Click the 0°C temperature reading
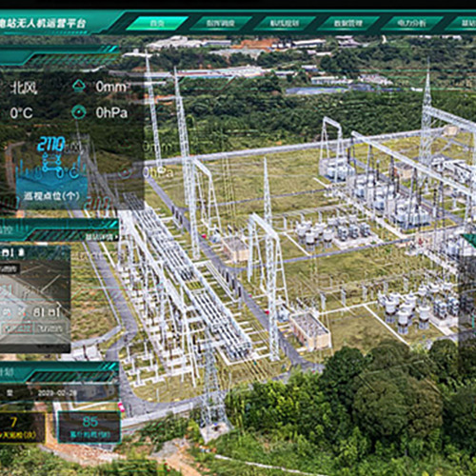 [x=21, y=113]
